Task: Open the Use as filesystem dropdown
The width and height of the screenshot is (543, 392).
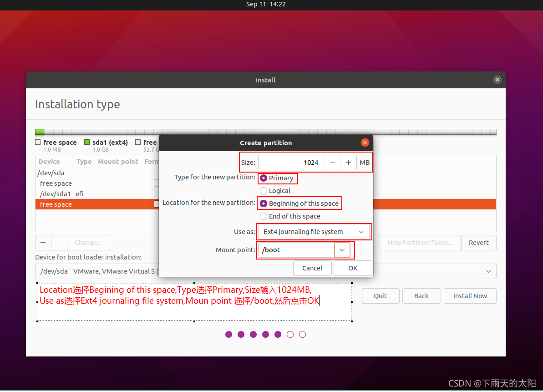Action: pyautogui.click(x=314, y=232)
